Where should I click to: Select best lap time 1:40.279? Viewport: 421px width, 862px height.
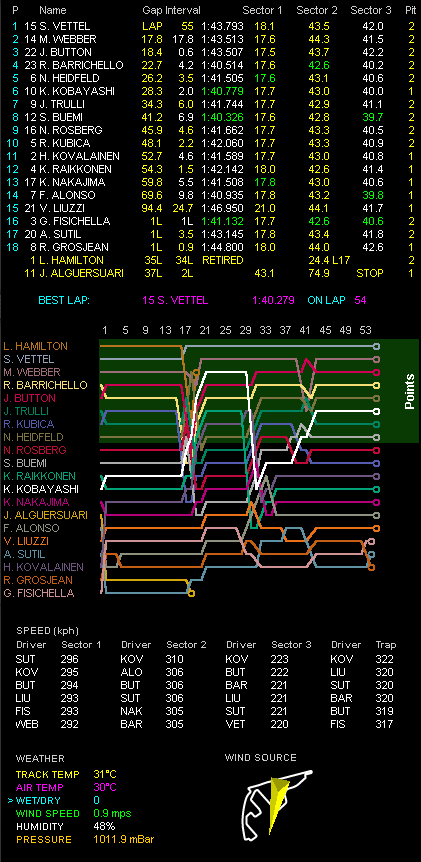[273, 300]
